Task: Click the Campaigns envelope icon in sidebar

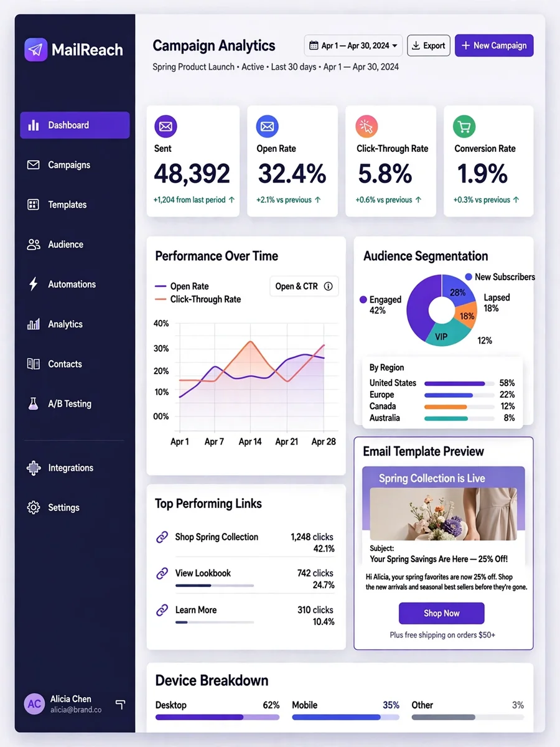Action: (34, 165)
